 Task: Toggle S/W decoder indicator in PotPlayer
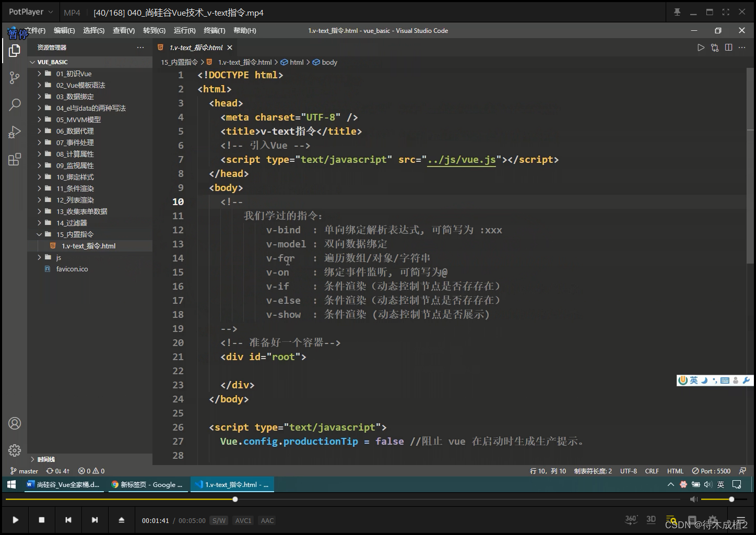click(219, 520)
